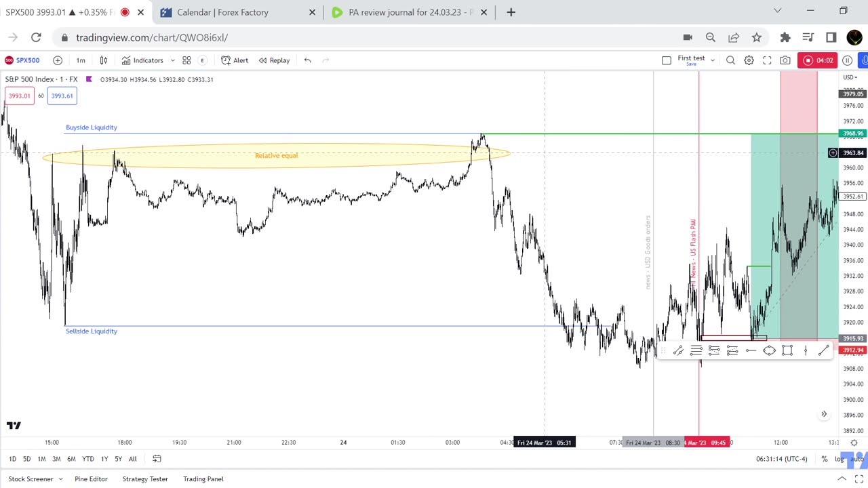Open the Trading Panel tab
The width and height of the screenshot is (868, 488).
(x=203, y=479)
